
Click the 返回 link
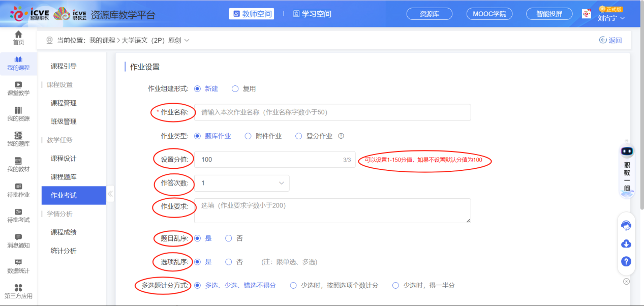[610, 40]
